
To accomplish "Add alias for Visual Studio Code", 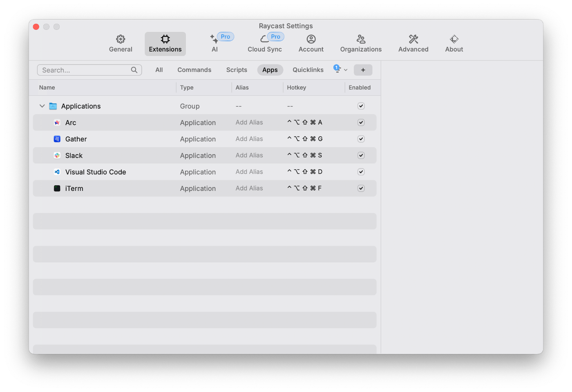I will [x=249, y=172].
